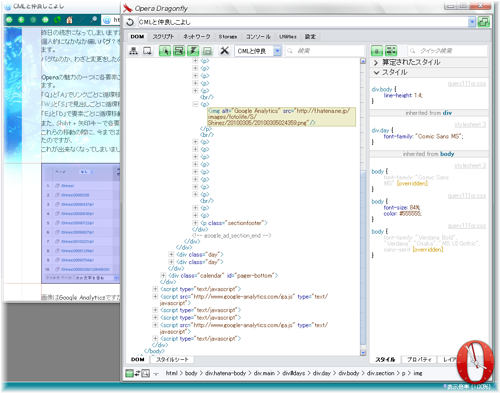Viewport: 500px width, 393px height.
Task: Click the Dragonfly URL field CMLと仲良しこよし
Action: [302, 22]
